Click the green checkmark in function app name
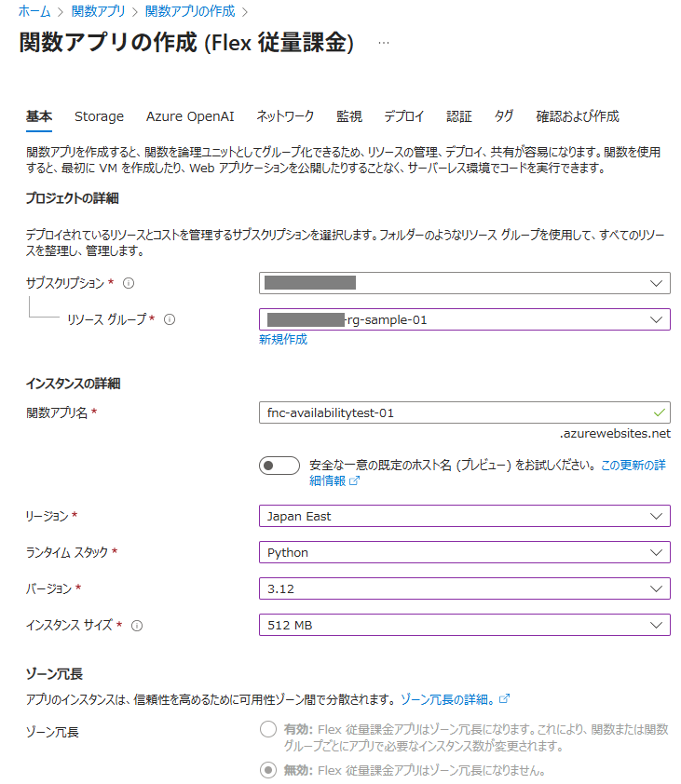 pyautogui.click(x=660, y=413)
